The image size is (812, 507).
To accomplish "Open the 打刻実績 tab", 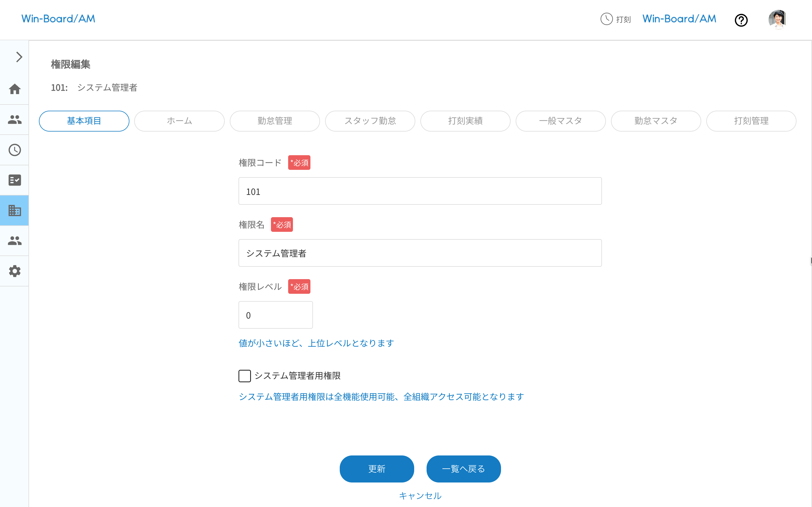I will [465, 121].
